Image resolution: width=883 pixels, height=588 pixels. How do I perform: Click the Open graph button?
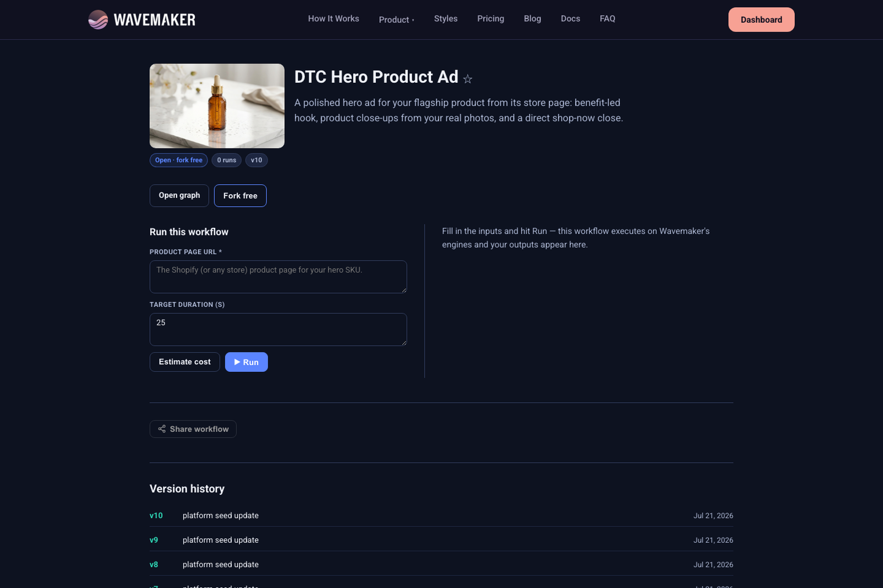click(x=179, y=196)
